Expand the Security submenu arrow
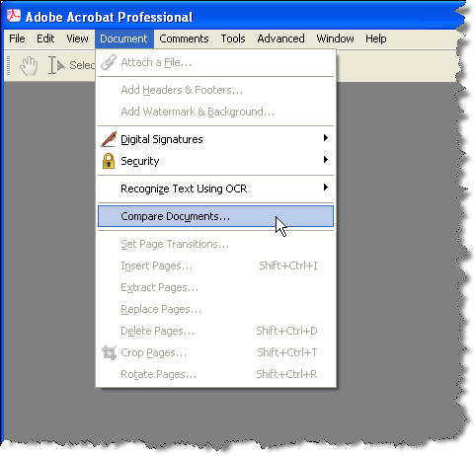 [326, 160]
